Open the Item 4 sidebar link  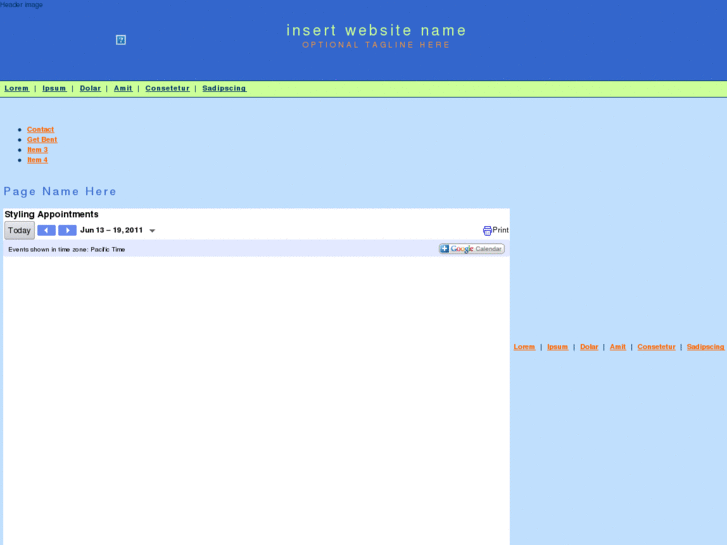(x=38, y=160)
